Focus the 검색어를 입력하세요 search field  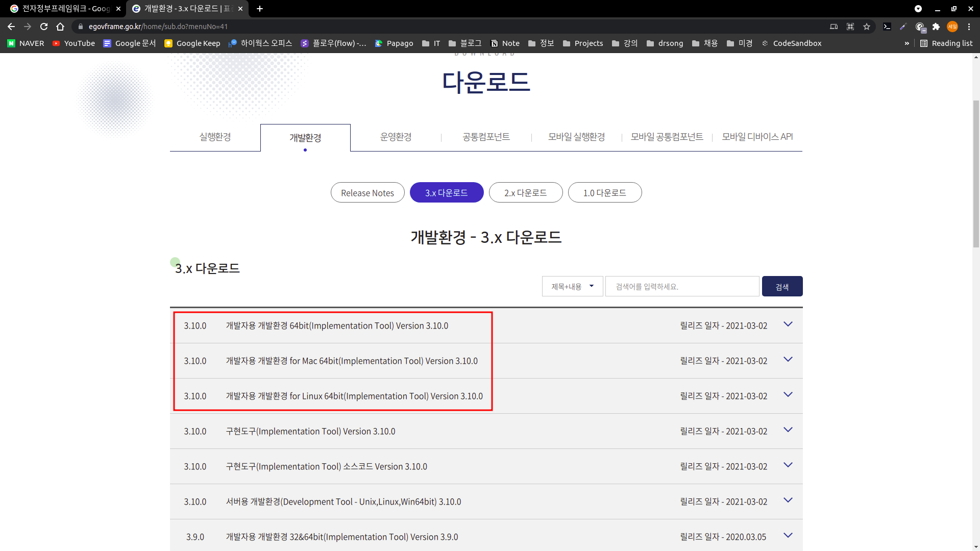(x=682, y=286)
